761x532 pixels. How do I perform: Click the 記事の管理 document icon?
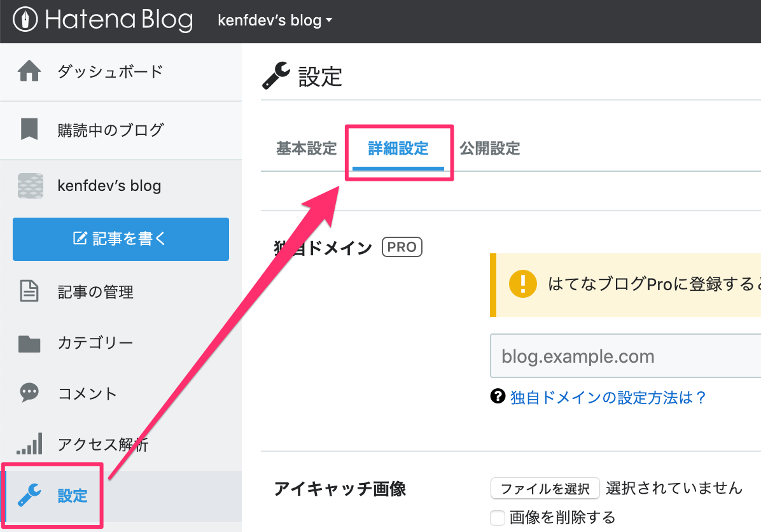pos(29,291)
